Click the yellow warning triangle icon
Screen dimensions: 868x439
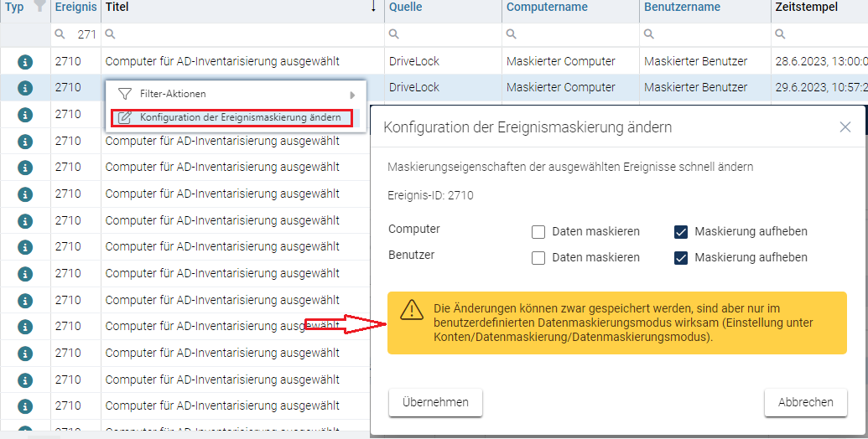coord(412,310)
